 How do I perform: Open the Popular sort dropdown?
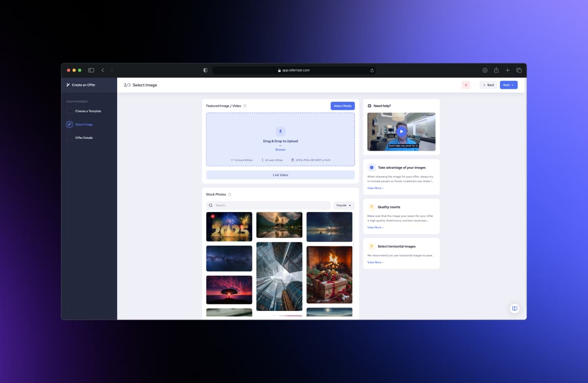[344, 205]
